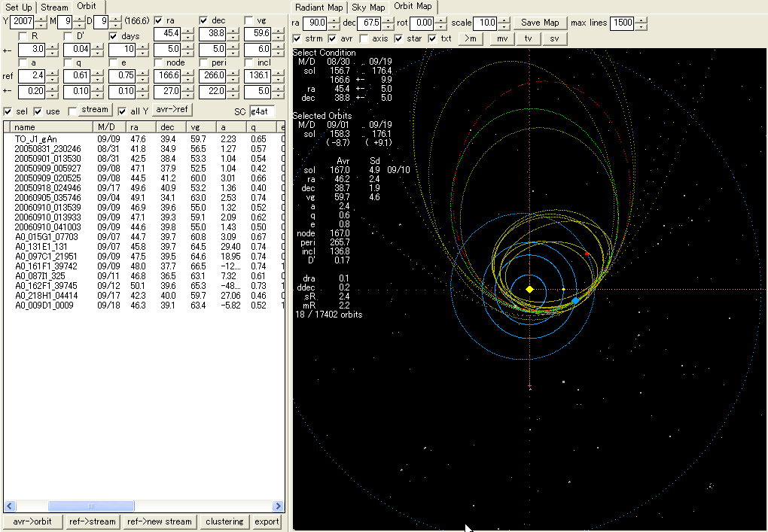Screen dimensions: 768x532
Task: Toggle the vg filter checkbox
Action: pyautogui.click(x=250, y=20)
